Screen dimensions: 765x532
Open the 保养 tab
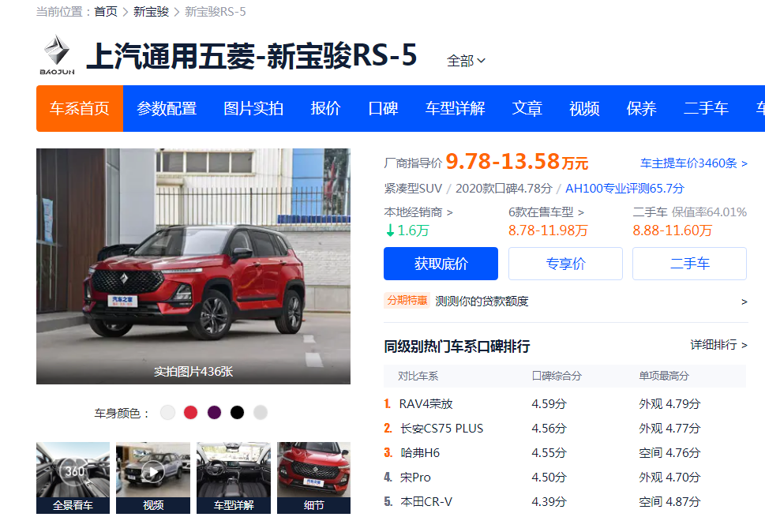pos(642,108)
